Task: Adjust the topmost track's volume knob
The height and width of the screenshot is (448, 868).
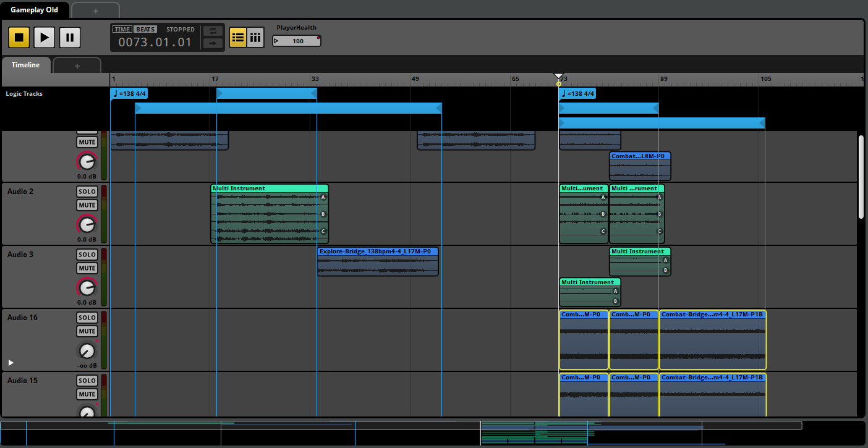Action: (x=87, y=162)
